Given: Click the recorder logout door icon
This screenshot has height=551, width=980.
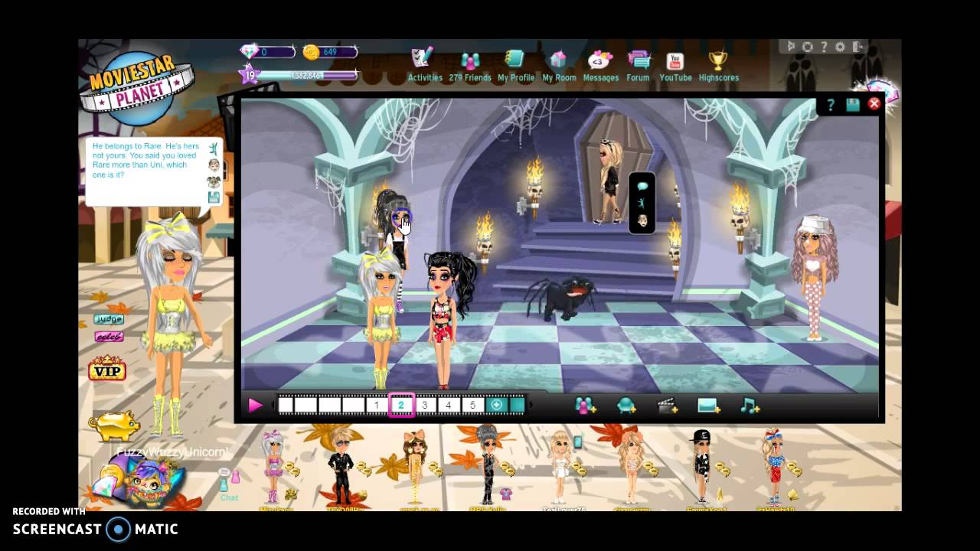Looking at the screenshot, I should (857, 47).
